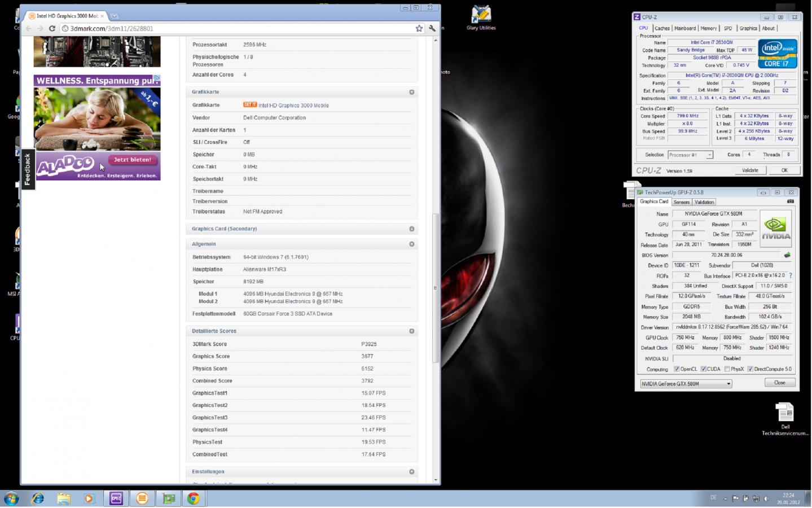Click the NVIDIA logo in GPU-Z
812x508 pixels.
(776, 229)
